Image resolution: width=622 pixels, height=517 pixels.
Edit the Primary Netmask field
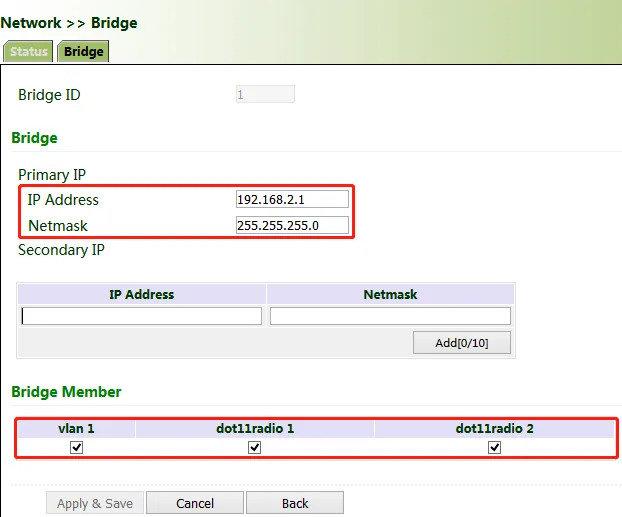[292, 225]
